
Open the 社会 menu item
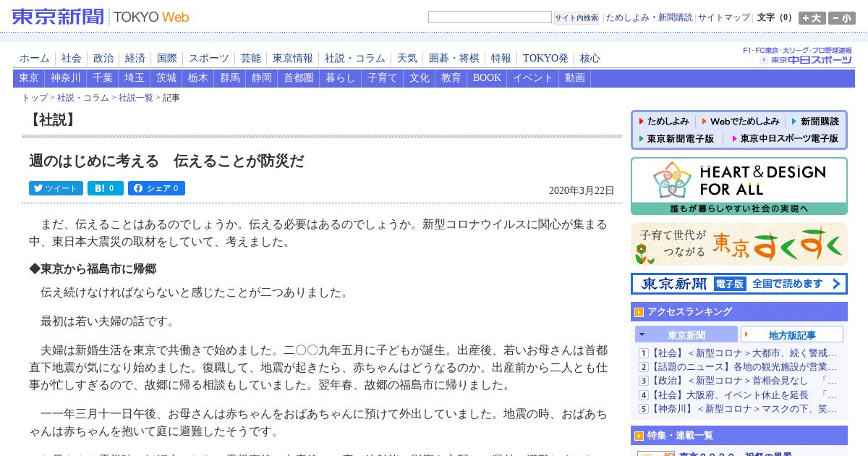pyautogui.click(x=72, y=59)
